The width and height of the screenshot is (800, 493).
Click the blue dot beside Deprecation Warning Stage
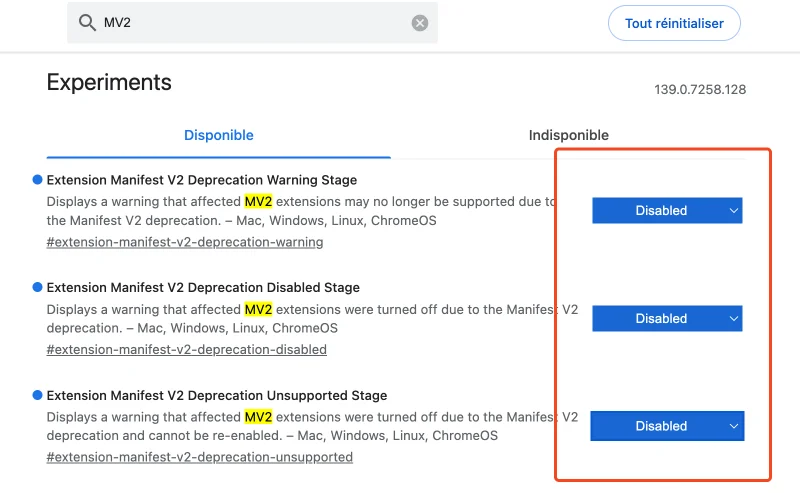pos(37,179)
